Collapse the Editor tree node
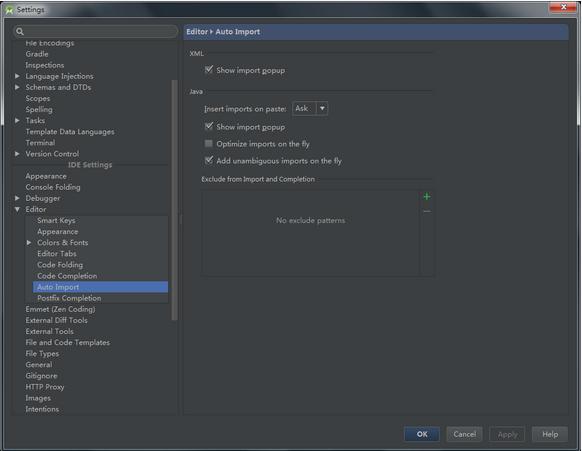Image resolution: width=582 pixels, height=451 pixels. coord(17,209)
